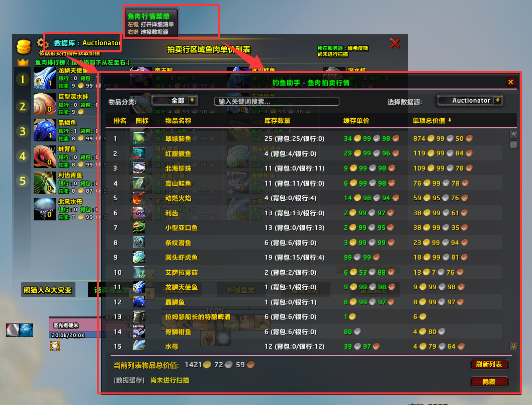Open the 选择数据源 Auctionator dropdown
The image size is (532, 405).
470,101
